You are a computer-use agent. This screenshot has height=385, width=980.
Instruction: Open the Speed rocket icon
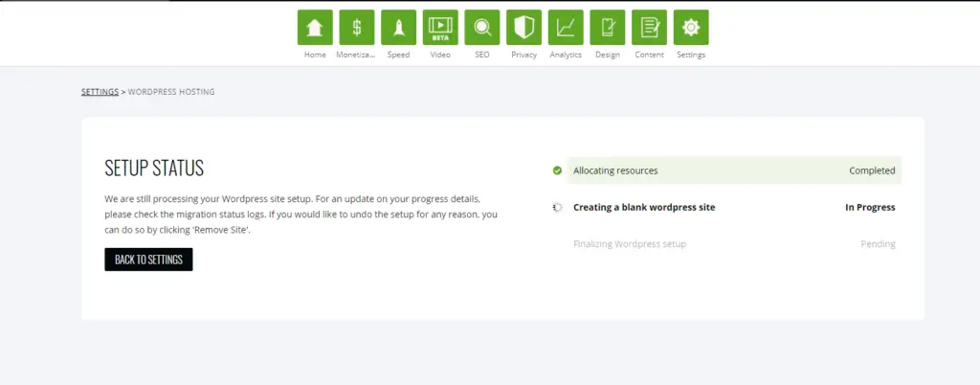(399, 28)
